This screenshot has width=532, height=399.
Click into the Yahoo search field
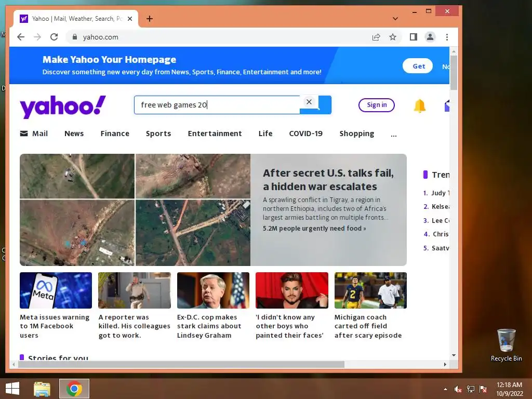(217, 105)
